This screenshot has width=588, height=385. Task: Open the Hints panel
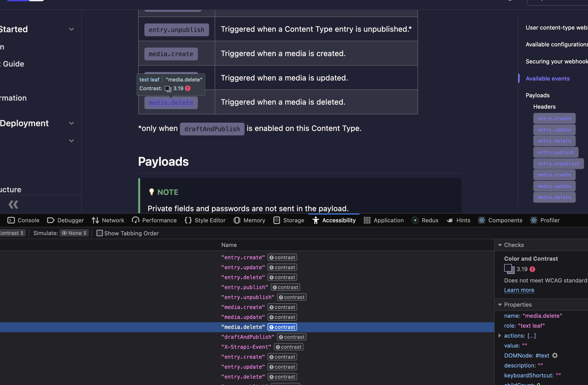(x=458, y=220)
